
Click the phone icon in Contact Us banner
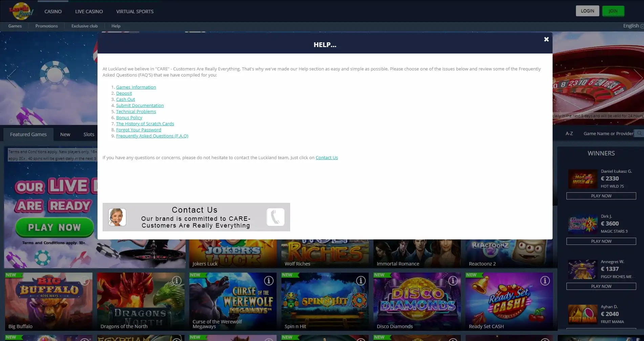[x=275, y=217]
